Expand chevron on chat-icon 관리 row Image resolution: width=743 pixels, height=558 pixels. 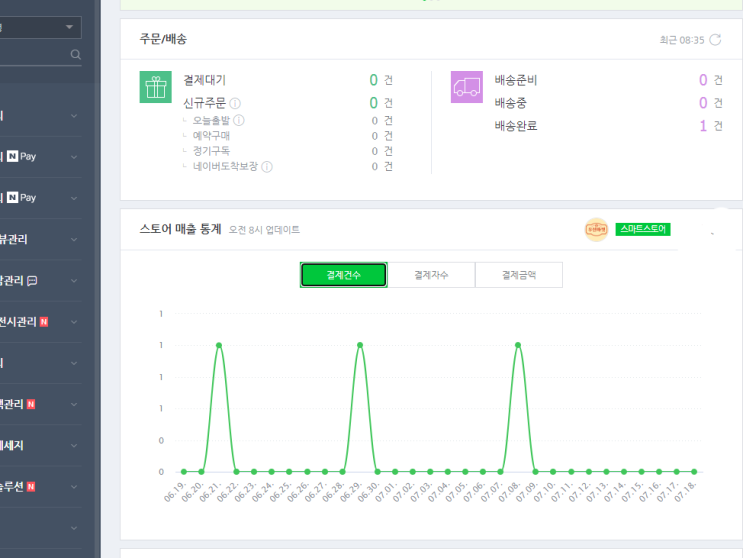click(x=74, y=281)
